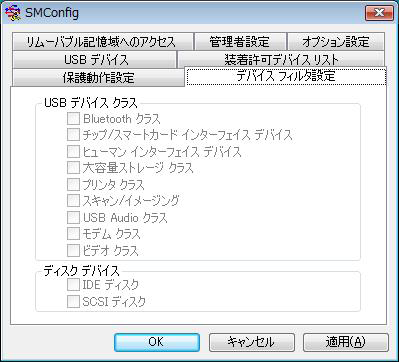Tick the ビデオ クラス checkbox
The image size is (399, 362).
[73, 250]
